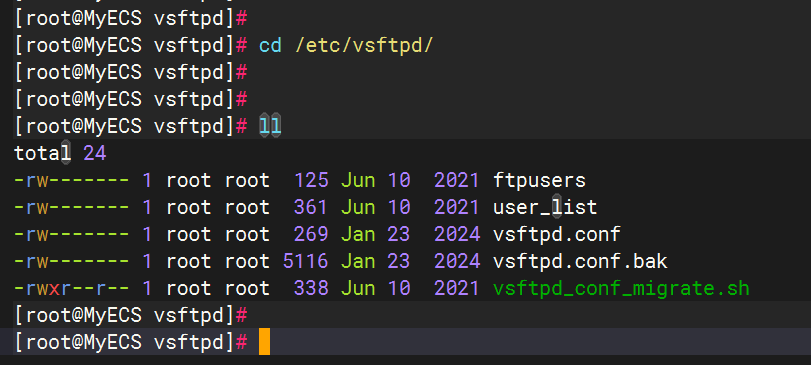Click year 2024 in the vsftpd.conf row

coord(457,234)
